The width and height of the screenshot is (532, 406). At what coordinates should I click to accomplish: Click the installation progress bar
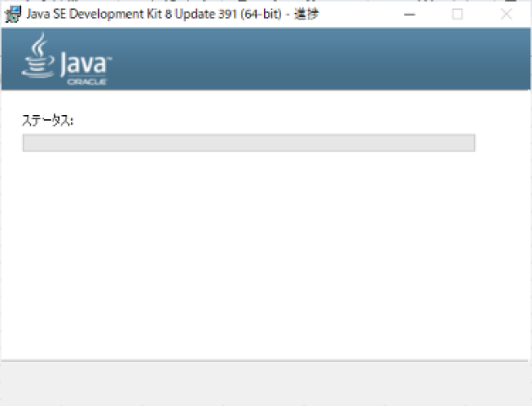(249, 143)
